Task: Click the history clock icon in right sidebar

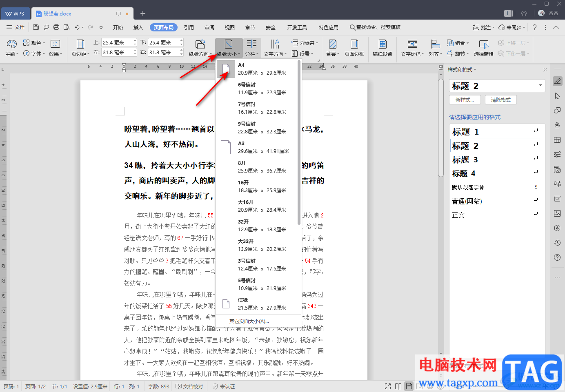Action: pyautogui.click(x=557, y=243)
